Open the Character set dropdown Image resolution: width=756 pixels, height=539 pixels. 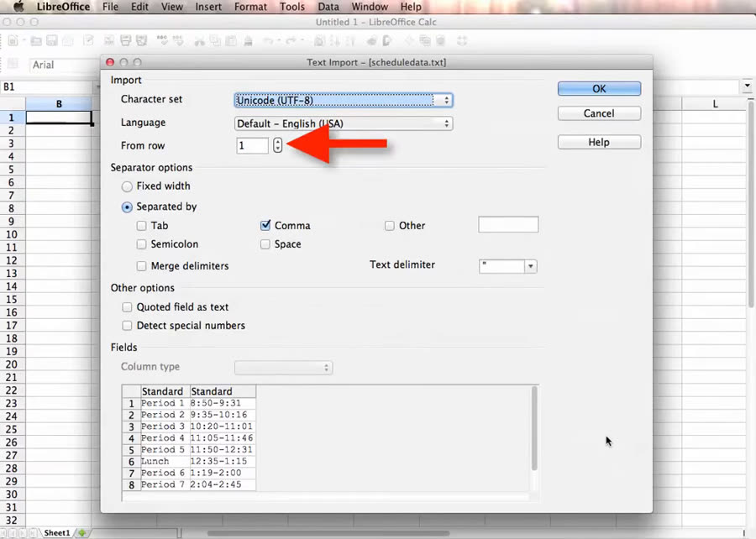pyautogui.click(x=344, y=100)
